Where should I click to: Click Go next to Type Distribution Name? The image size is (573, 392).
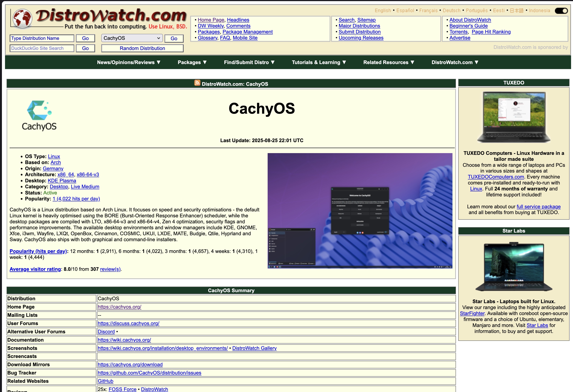point(85,38)
